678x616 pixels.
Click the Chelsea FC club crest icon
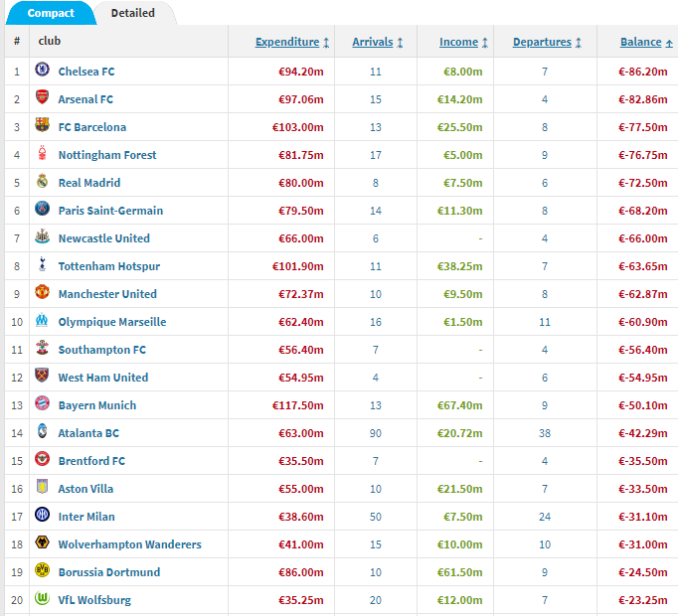(42, 72)
